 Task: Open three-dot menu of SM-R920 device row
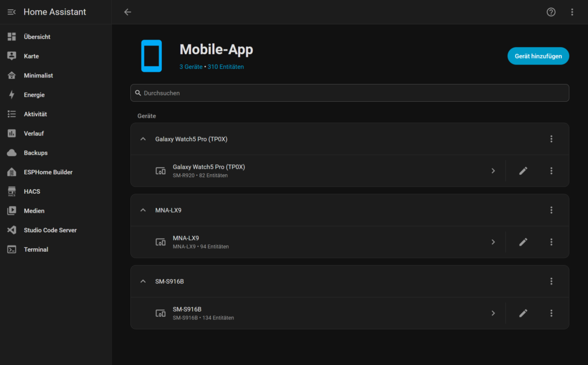551,171
